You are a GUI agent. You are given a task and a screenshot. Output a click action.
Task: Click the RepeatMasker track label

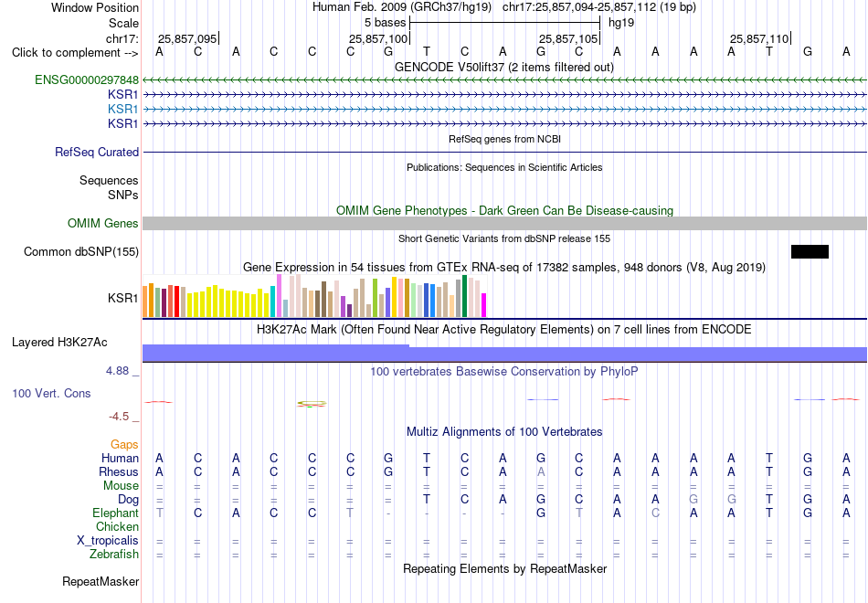pyautogui.click(x=101, y=581)
